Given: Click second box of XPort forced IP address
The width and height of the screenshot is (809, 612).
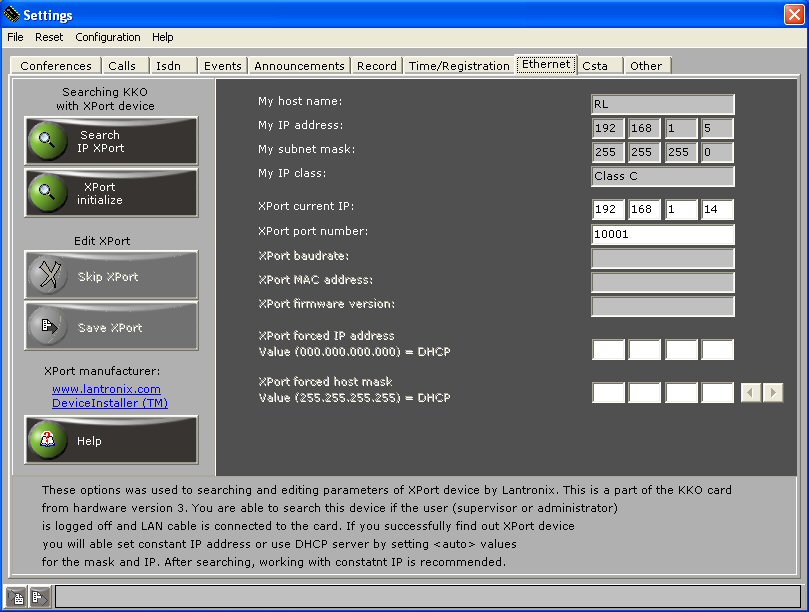Looking at the screenshot, I should (x=644, y=350).
